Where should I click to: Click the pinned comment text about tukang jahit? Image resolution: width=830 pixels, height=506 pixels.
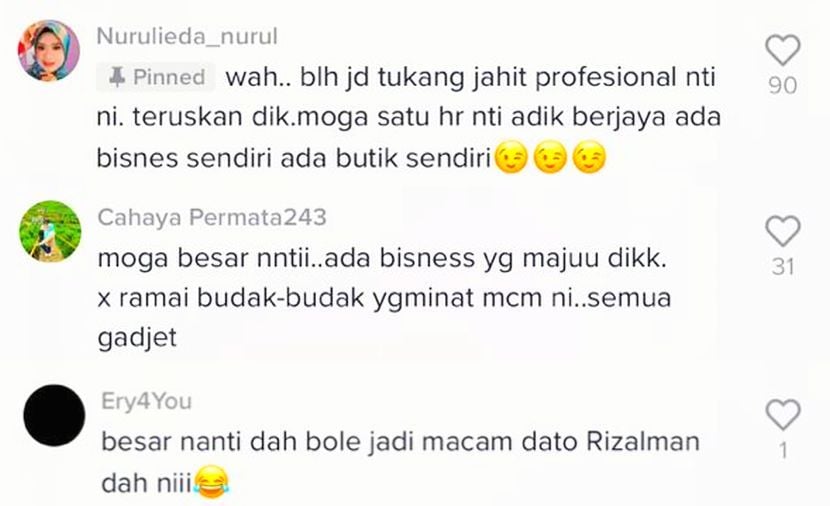pyautogui.click(x=409, y=118)
